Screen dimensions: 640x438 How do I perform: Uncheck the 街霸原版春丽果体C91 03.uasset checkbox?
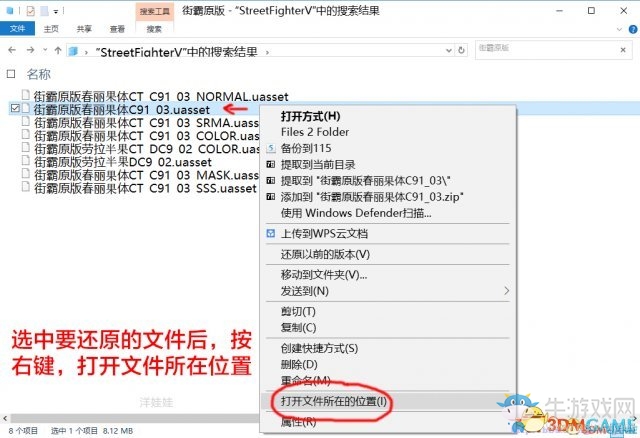(15, 109)
